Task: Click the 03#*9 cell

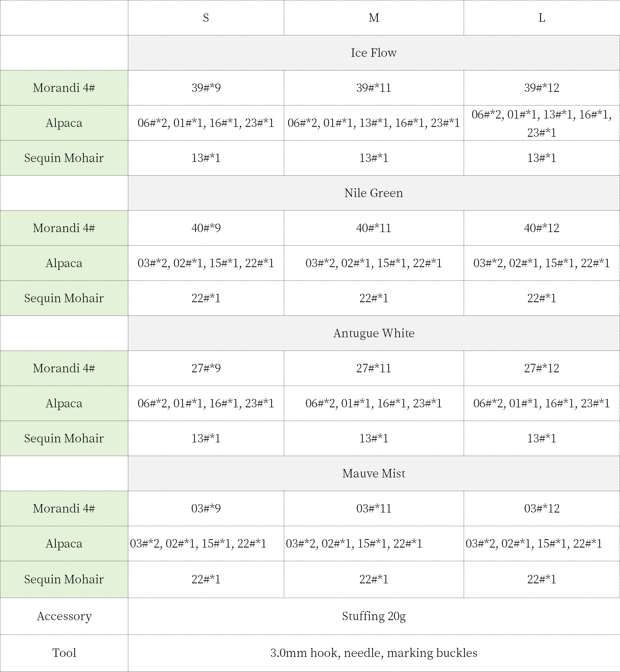Action: 206,508
